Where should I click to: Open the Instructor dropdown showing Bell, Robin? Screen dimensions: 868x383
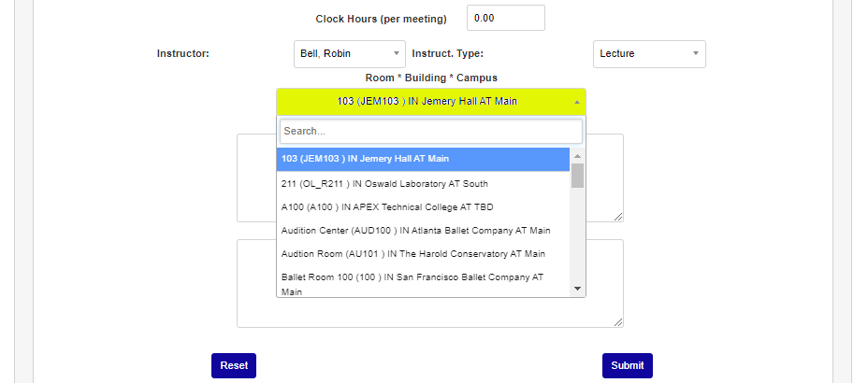point(349,54)
